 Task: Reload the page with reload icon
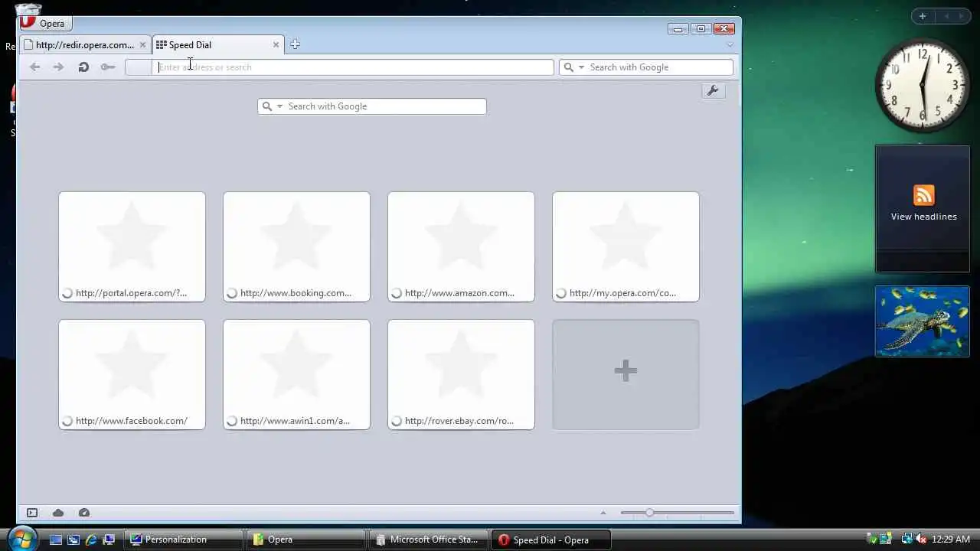[x=83, y=67]
